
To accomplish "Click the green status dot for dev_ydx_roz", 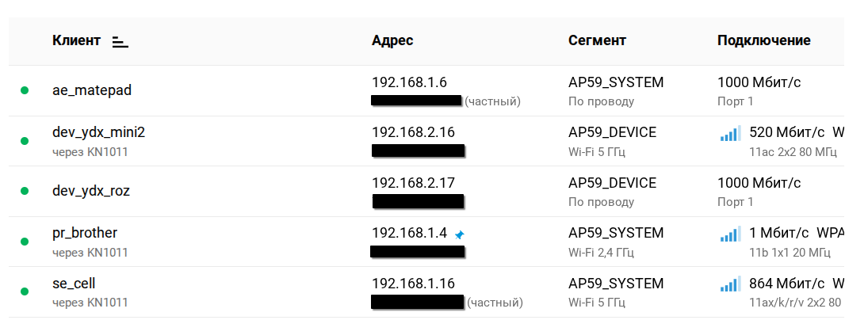I will [25, 191].
